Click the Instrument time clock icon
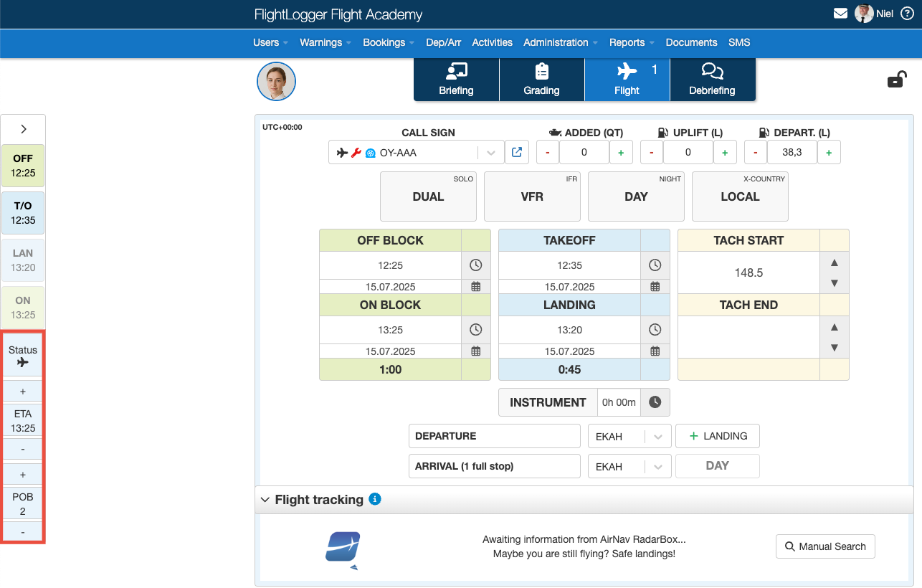The width and height of the screenshot is (922, 588). click(655, 402)
